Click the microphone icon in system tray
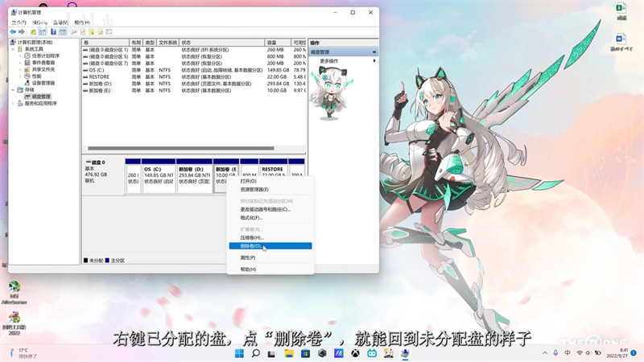This screenshot has height=362, width=644. 555,353
